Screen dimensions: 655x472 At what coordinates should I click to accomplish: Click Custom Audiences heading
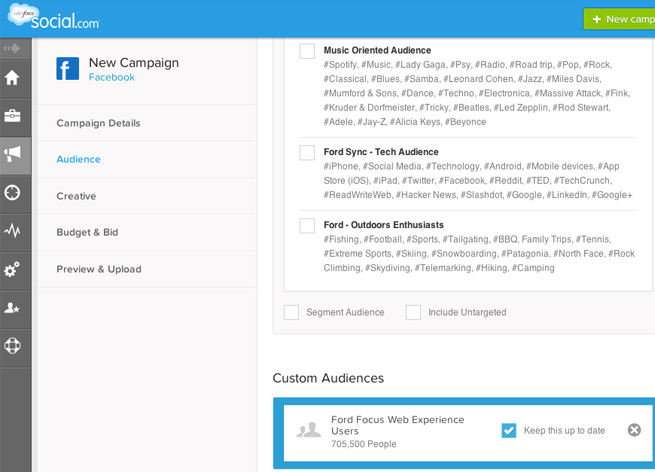[328, 378]
